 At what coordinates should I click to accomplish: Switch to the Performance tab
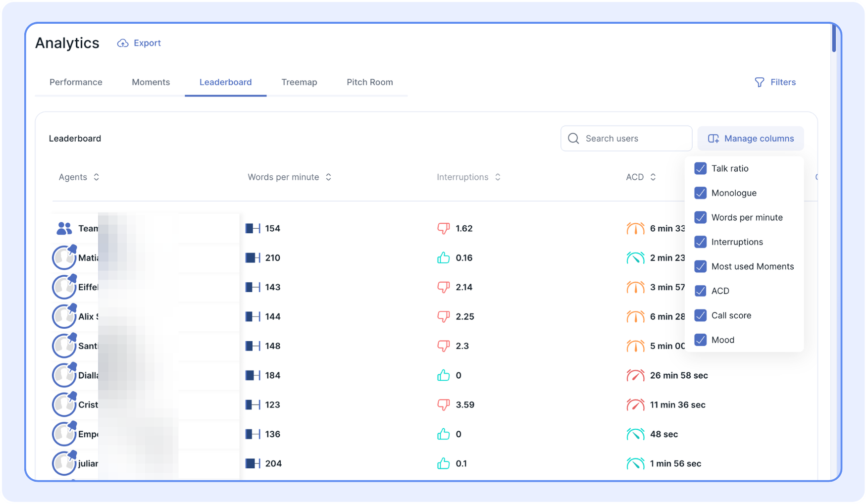76,82
